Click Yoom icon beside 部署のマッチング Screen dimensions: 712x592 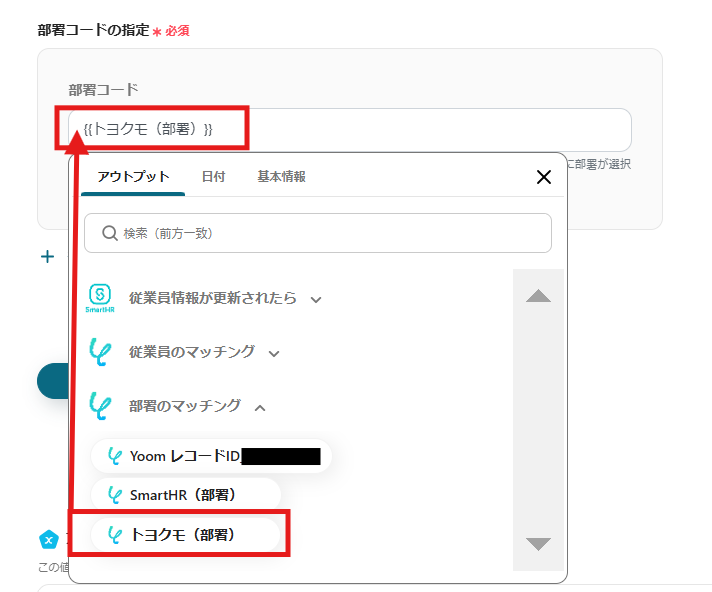[x=100, y=406]
